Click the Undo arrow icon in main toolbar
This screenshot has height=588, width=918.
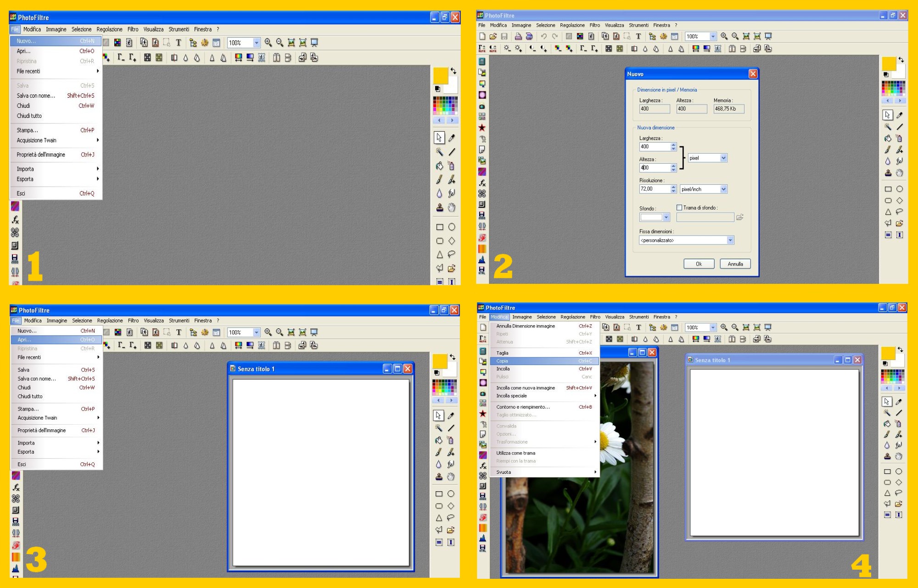coord(543,36)
